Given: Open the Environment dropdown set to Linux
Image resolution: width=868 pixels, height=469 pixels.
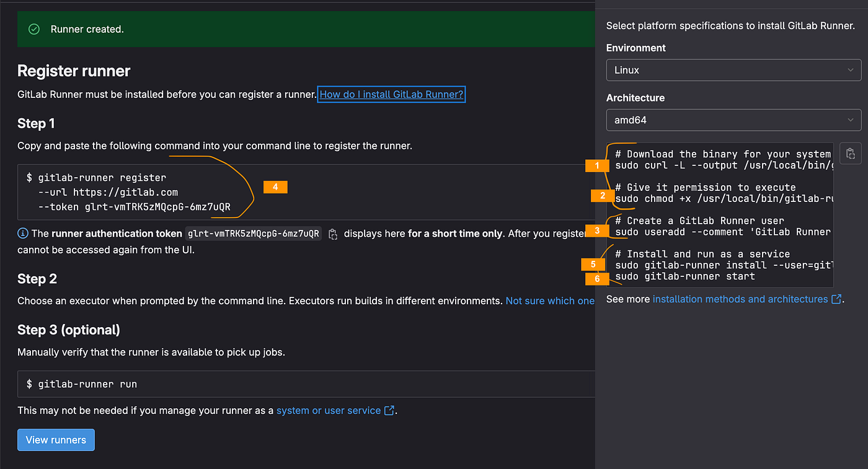Looking at the screenshot, I should 733,70.
